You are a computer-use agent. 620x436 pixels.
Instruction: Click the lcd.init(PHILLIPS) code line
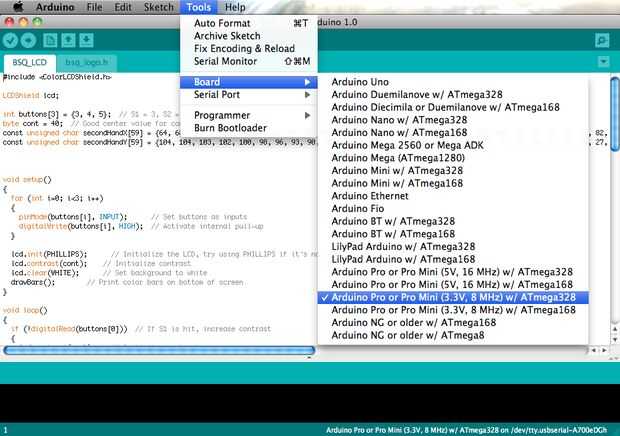[x=49, y=254]
